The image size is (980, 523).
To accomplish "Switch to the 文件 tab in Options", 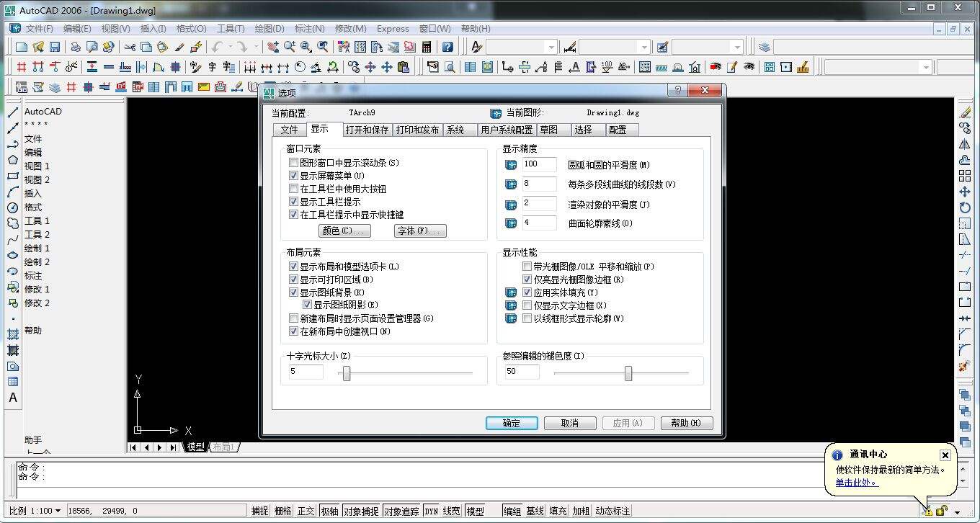I will (289, 130).
